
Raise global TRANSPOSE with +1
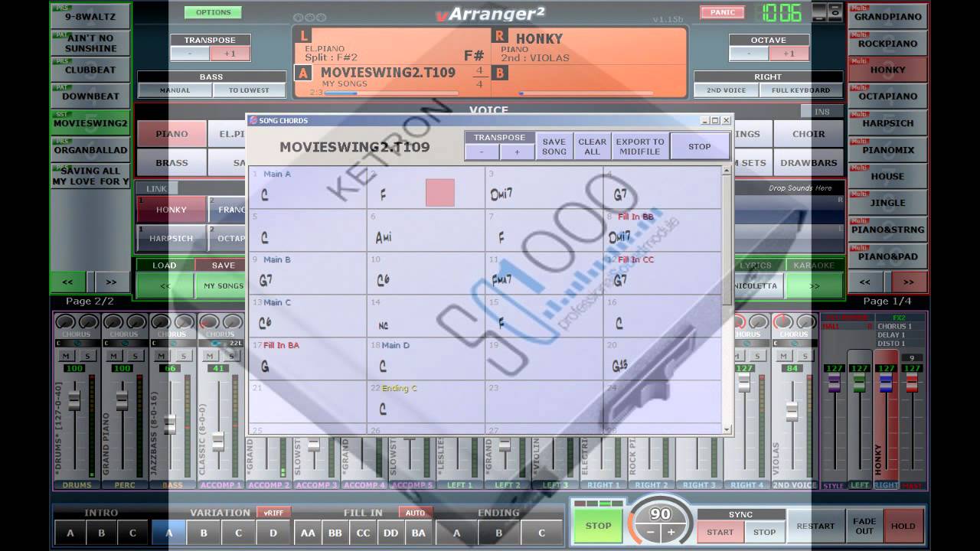pos(230,54)
